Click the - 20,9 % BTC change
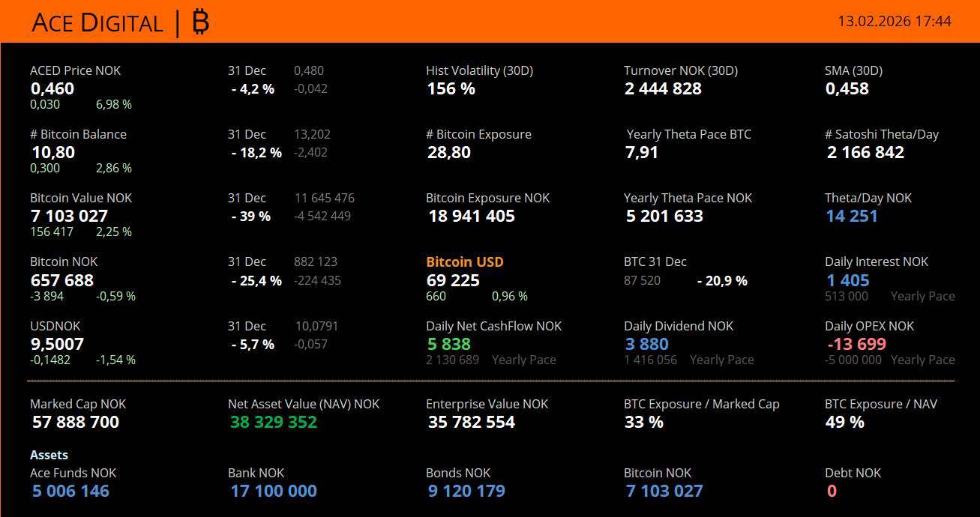 click(x=722, y=280)
